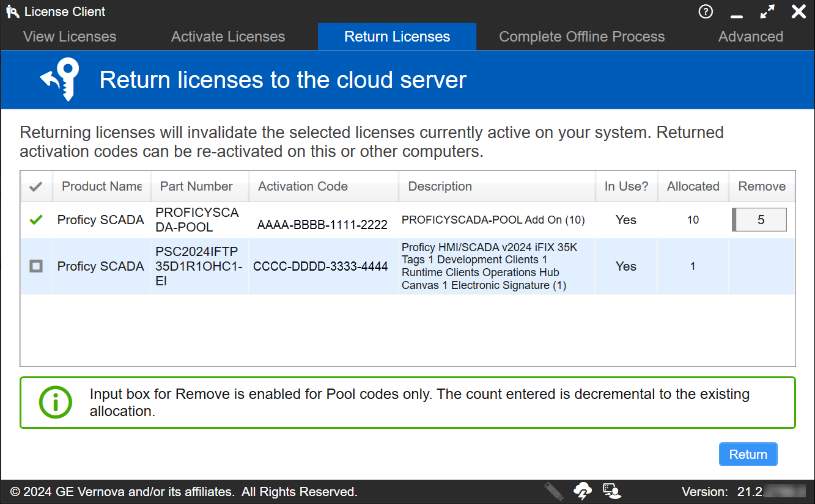This screenshot has width=815, height=504.
Task: Click the license server user status icon
Action: (x=611, y=491)
